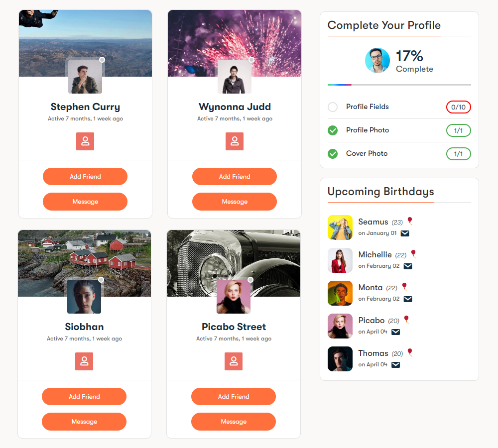498x448 pixels.
Task: Click the profile completion progress bar
Action: pyautogui.click(x=399, y=85)
